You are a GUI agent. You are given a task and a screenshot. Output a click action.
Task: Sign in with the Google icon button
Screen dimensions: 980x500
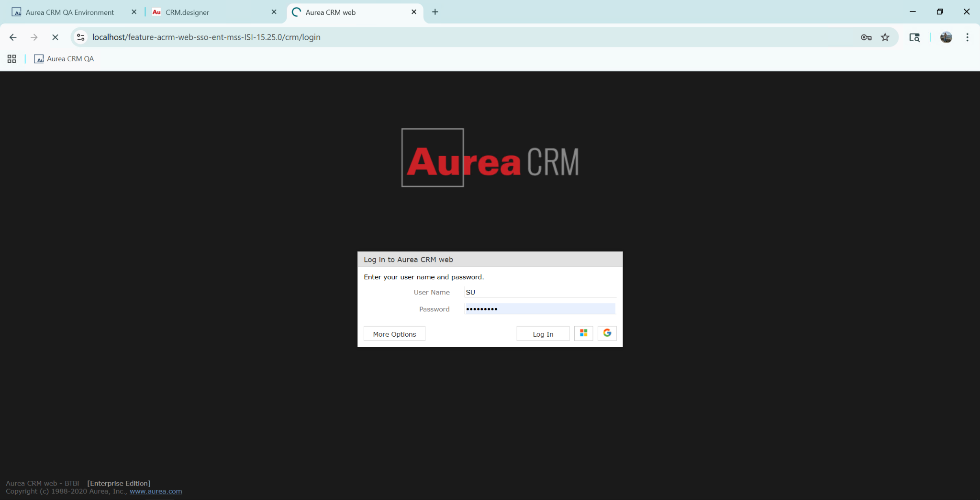tap(607, 333)
